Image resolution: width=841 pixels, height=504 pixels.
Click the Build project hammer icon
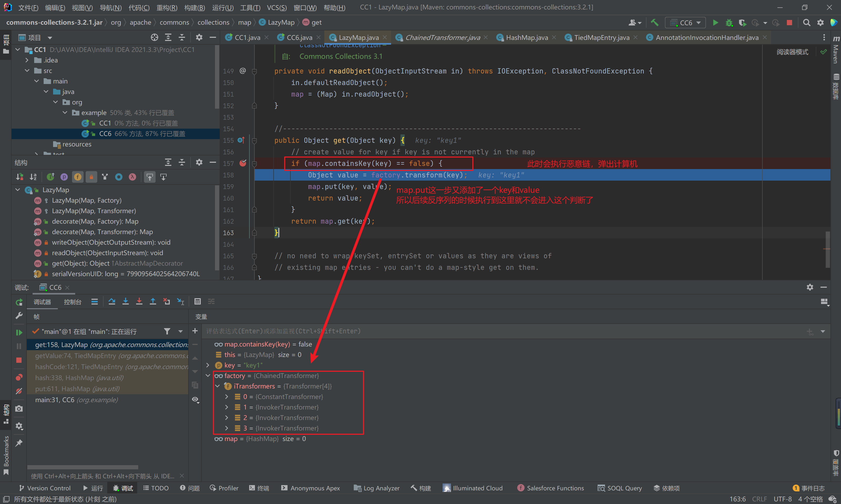coord(654,22)
